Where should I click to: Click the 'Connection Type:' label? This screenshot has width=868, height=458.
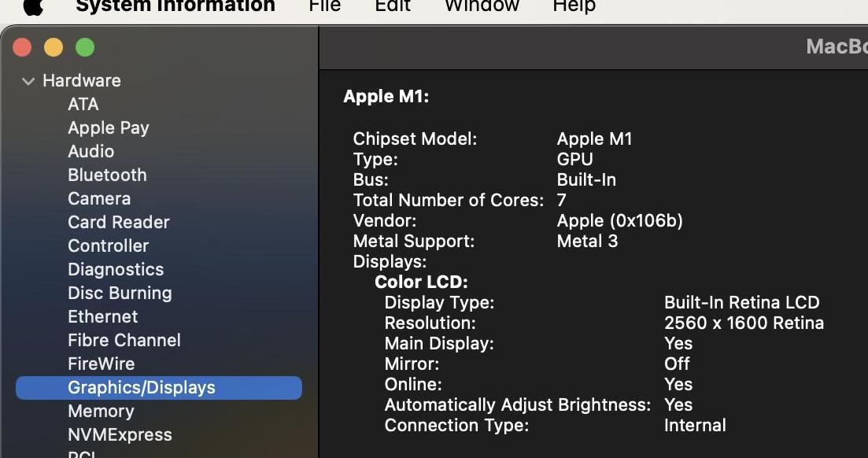tap(456, 425)
